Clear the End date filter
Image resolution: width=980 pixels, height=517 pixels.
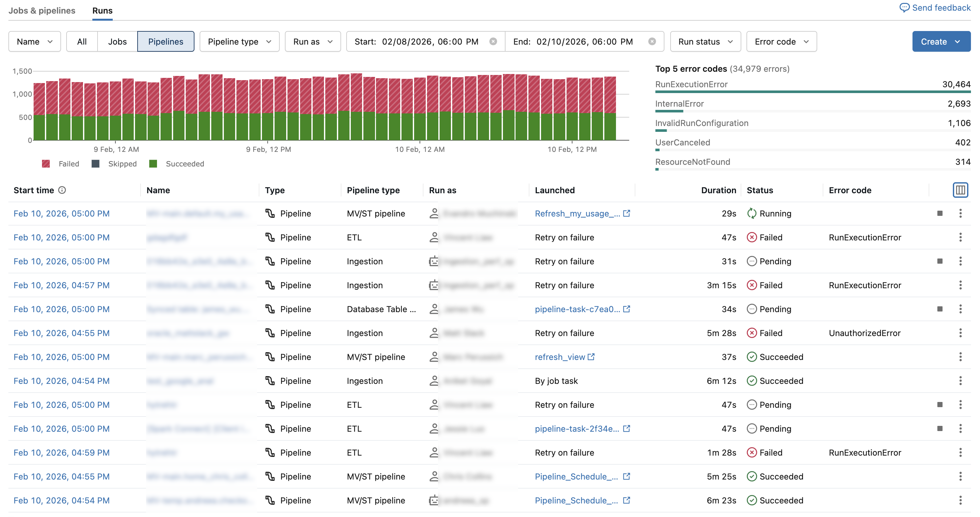click(652, 41)
